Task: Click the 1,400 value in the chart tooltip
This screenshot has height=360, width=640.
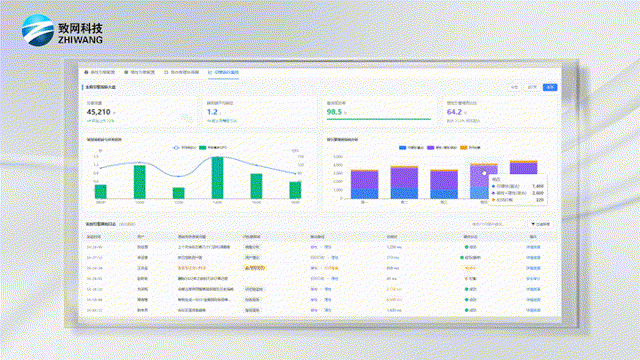Action: (538, 186)
